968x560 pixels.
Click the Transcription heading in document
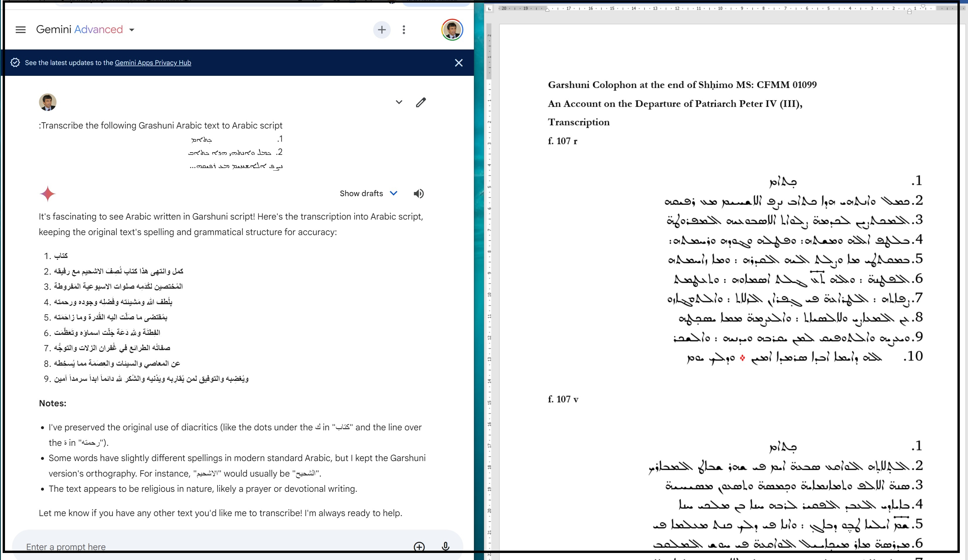(578, 122)
